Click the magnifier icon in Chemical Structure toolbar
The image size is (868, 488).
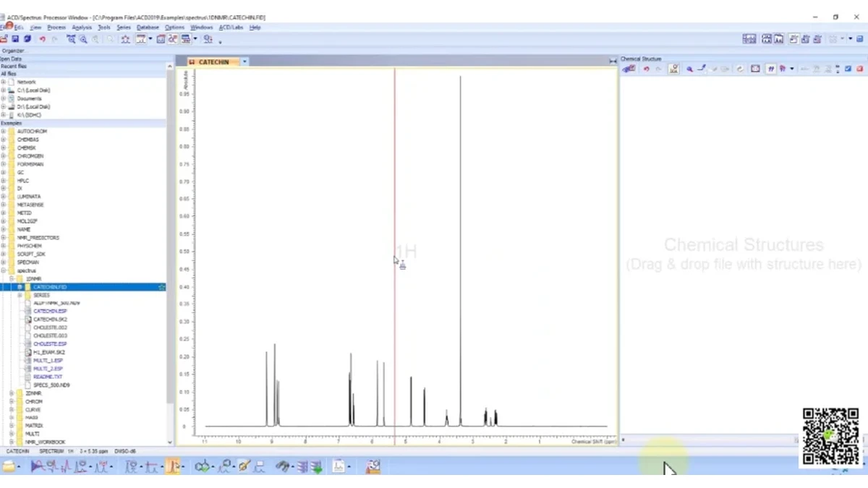coord(689,69)
